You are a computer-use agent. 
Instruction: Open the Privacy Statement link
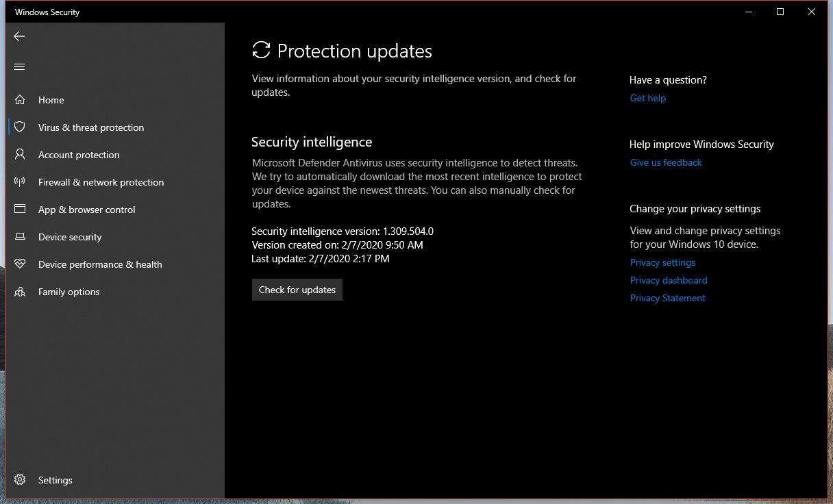[668, 298]
